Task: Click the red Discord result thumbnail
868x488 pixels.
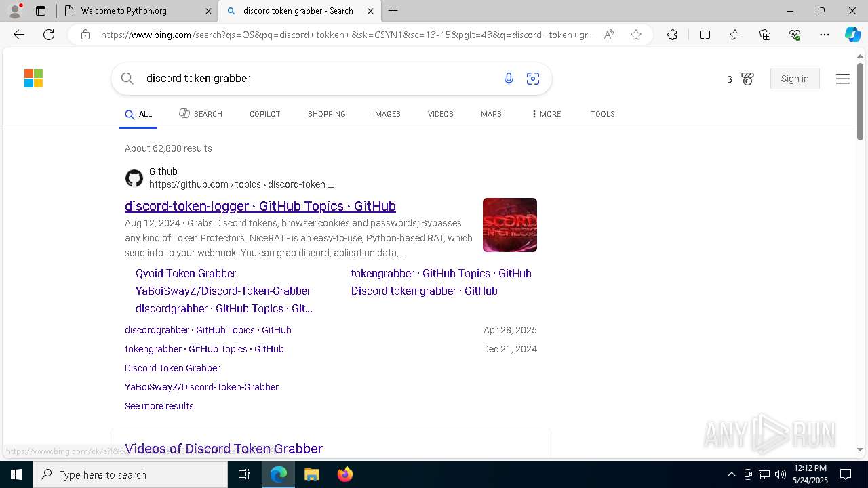Action: point(510,225)
